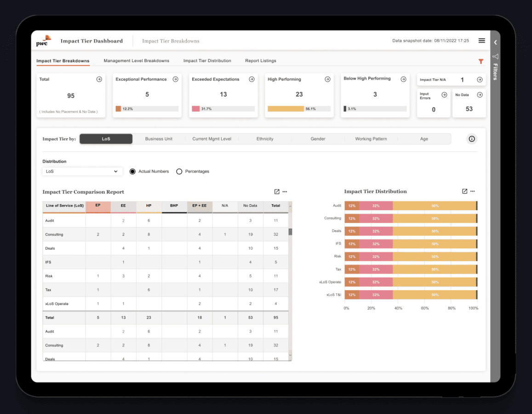Click the Ethnicity breakdown button

click(x=265, y=139)
